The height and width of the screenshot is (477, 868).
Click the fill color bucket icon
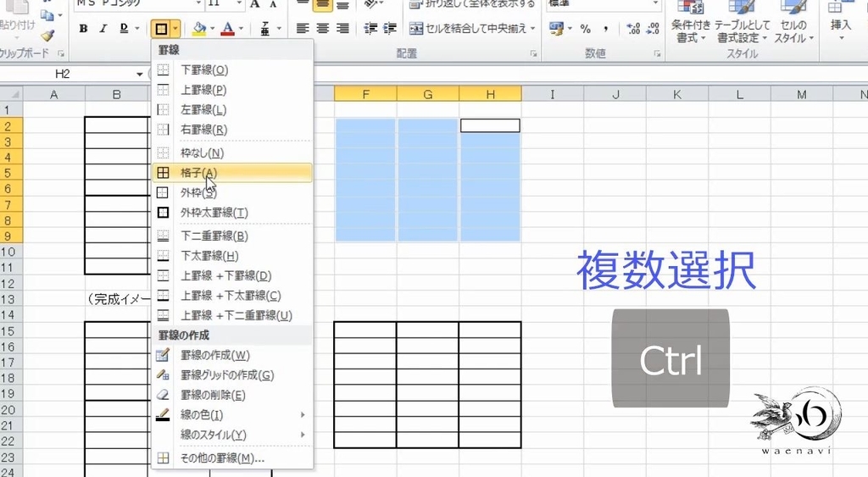pos(198,28)
